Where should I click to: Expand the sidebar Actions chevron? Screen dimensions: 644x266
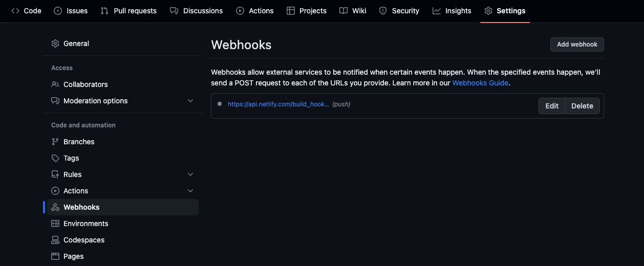[x=190, y=191]
